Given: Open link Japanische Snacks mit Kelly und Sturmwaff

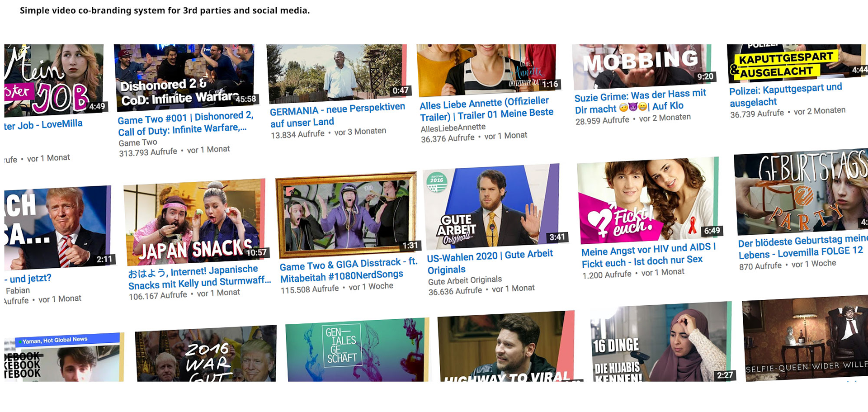Looking at the screenshot, I should [x=199, y=277].
